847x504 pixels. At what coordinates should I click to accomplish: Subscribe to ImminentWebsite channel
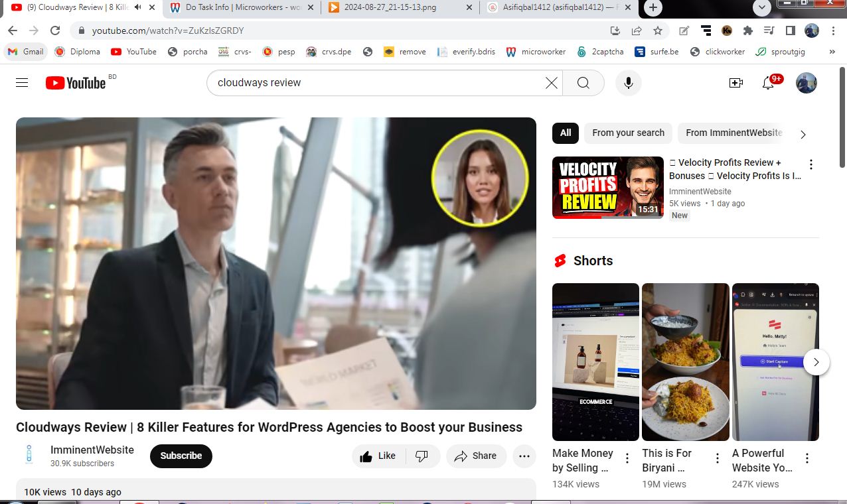(181, 456)
